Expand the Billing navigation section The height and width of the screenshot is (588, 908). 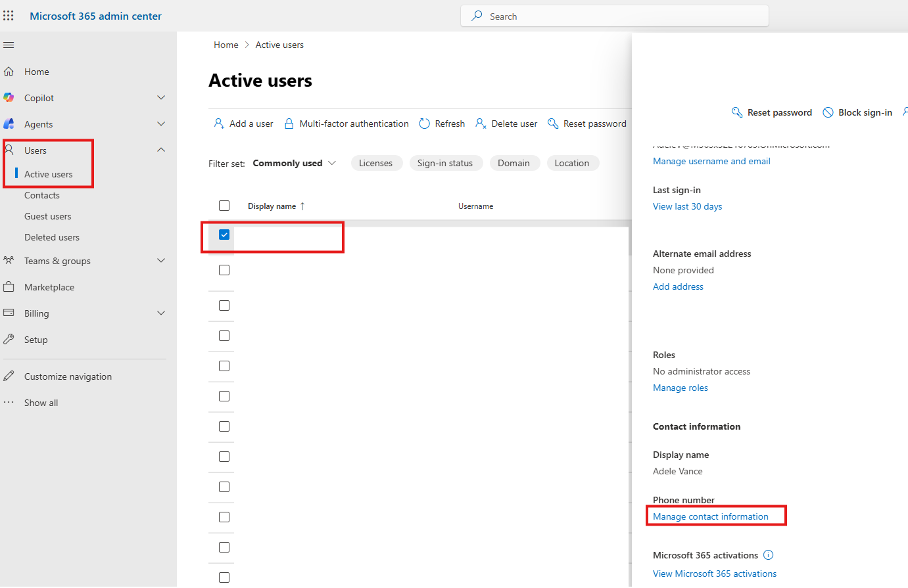[x=161, y=313]
